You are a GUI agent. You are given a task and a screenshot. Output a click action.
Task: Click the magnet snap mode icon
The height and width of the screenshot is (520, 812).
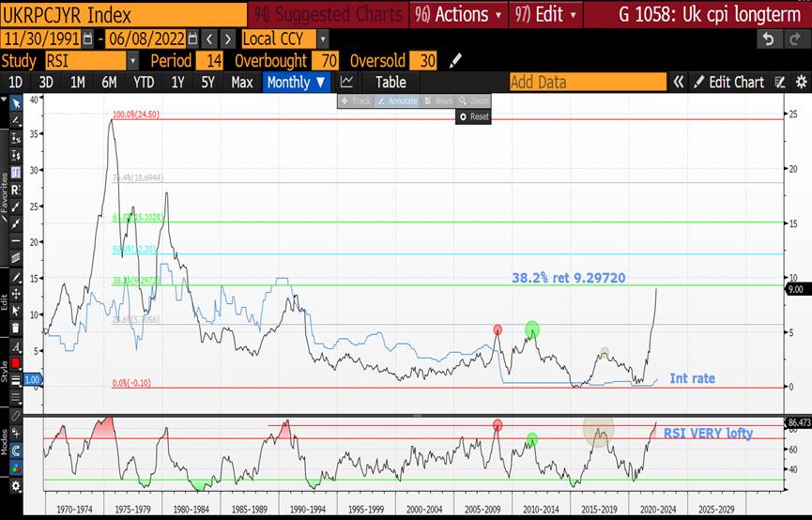tap(16, 451)
